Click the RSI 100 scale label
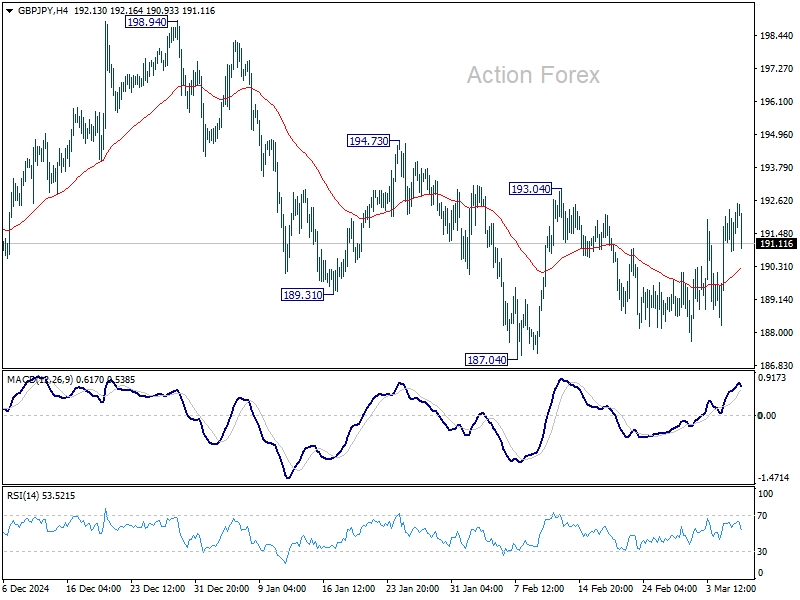The height and width of the screenshot is (600, 800). pyautogui.click(x=765, y=493)
